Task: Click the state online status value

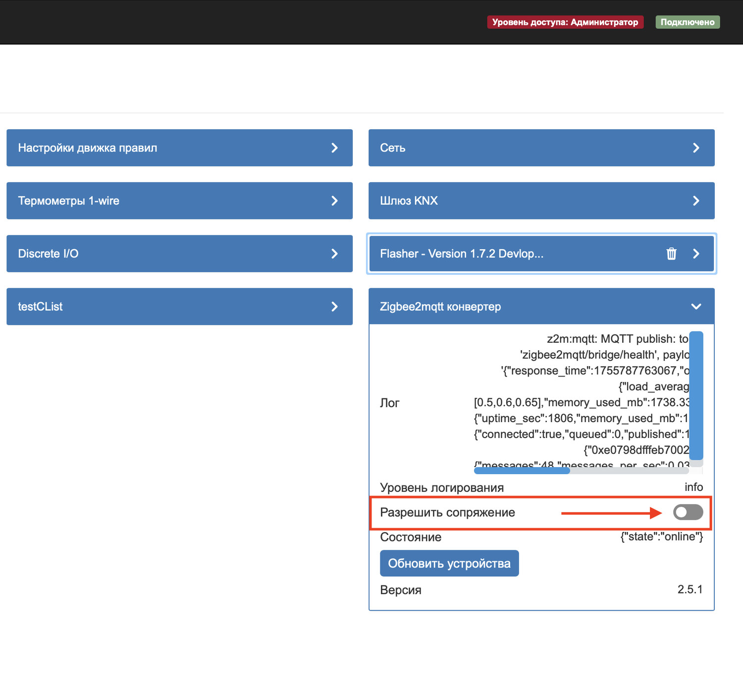Action: pos(661,537)
